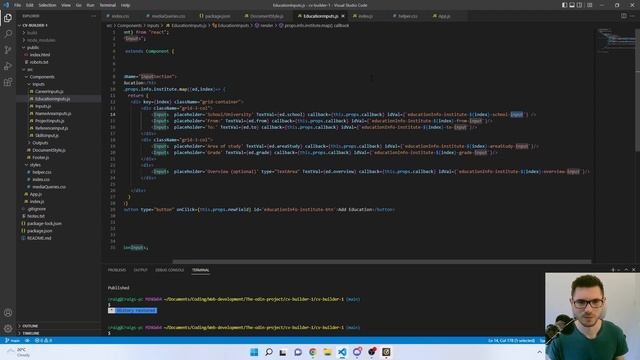This screenshot has width=640, height=360.
Task: Expand the build folder
Action: coord(31,33)
